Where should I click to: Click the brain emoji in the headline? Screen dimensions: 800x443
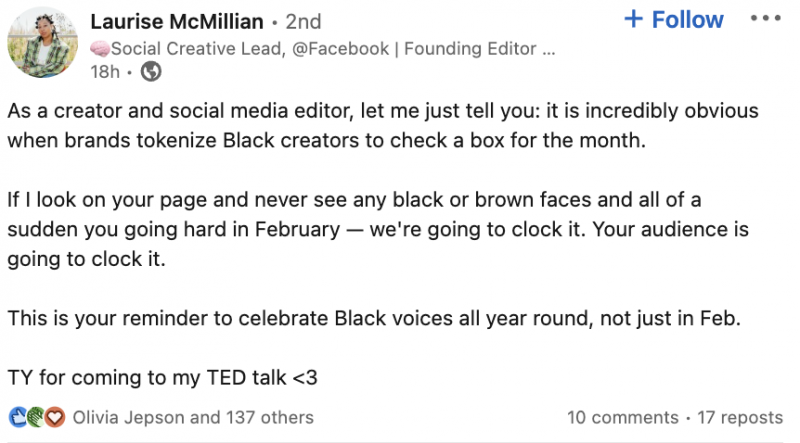[100, 49]
